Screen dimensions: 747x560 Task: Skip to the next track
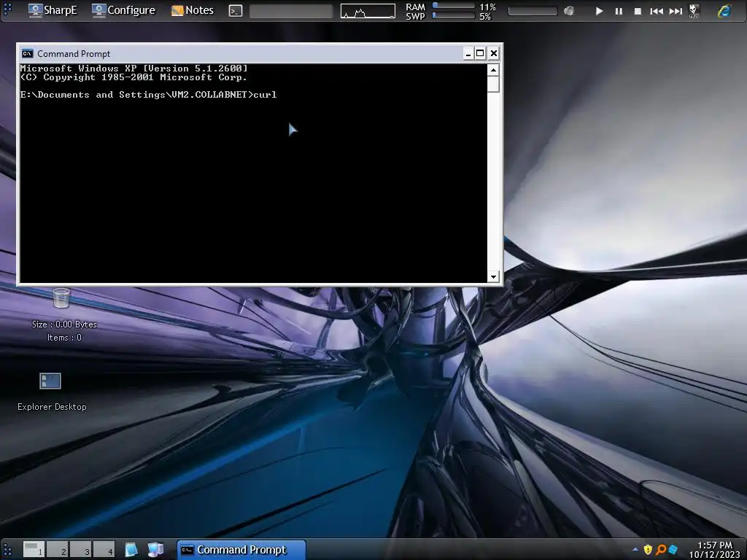[x=676, y=11]
